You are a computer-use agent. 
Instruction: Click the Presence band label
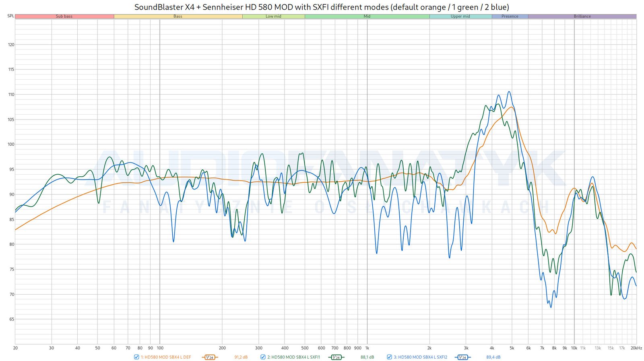510,17
